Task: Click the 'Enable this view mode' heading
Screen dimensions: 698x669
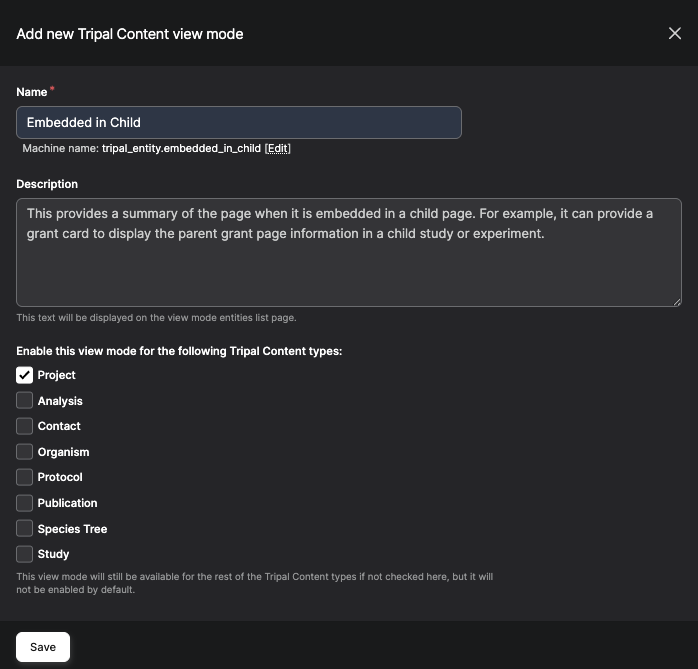Action: tap(179, 351)
